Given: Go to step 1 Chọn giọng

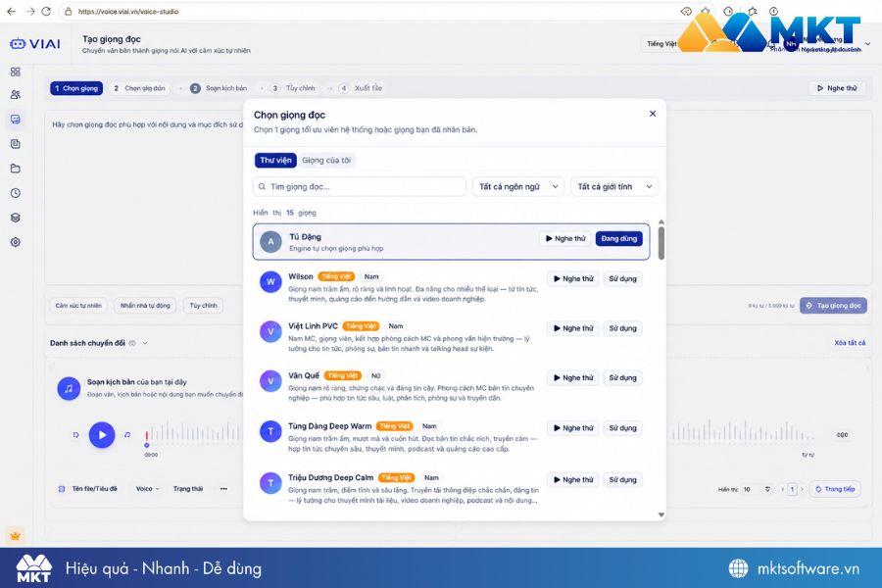Looking at the screenshot, I should 76,88.
